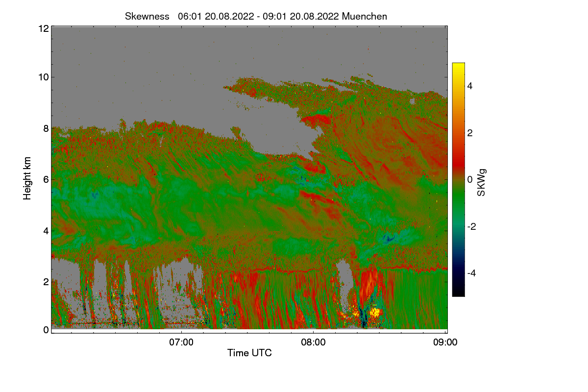
Task: Click the height axis label 12
Action: click(43, 28)
